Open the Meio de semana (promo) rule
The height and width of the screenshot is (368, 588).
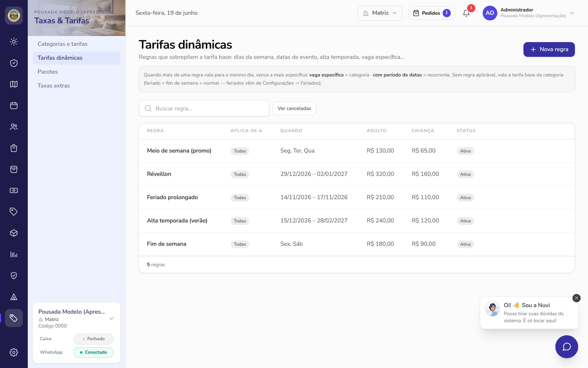point(357,151)
